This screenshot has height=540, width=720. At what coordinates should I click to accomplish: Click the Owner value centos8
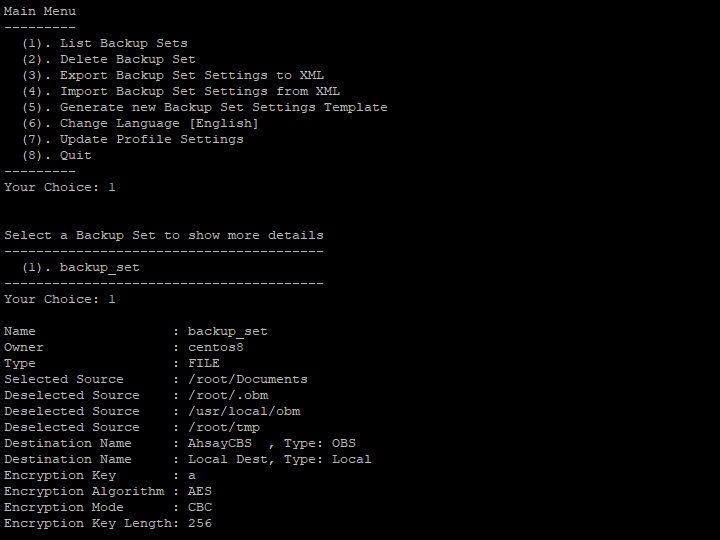(x=216, y=347)
